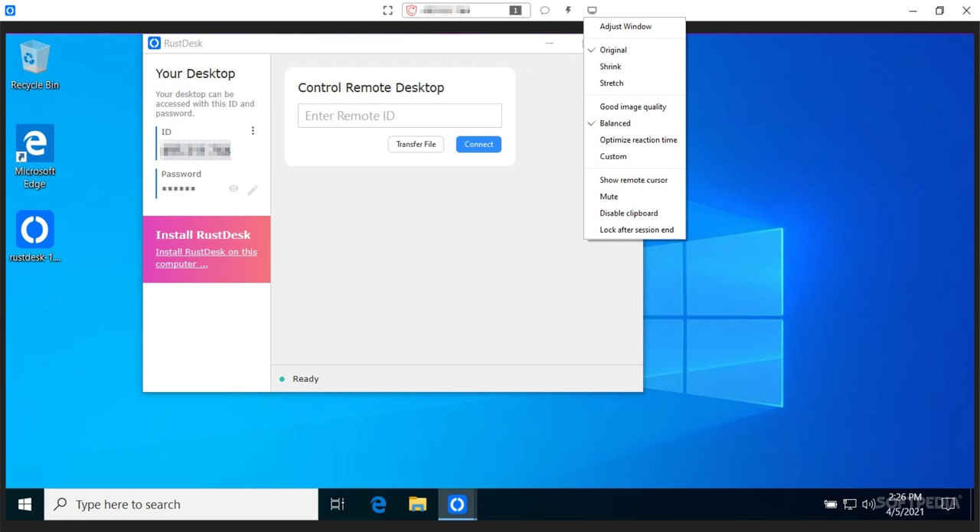Viewport: 980px width, 532px height.
Task: Click Install RustDesk on this computer link
Action: pos(206,258)
